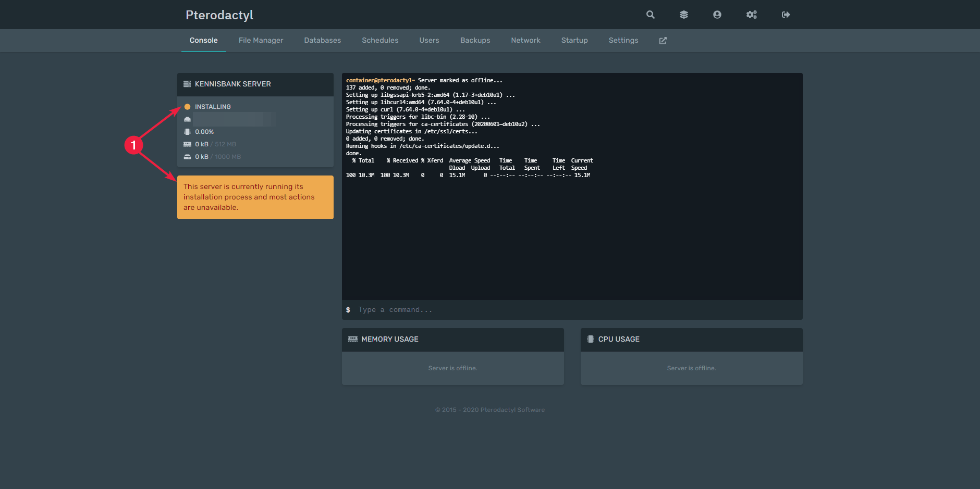This screenshot has width=980, height=489.
Task: Click the '137 added, 0 removed; done.' line
Action: coord(388,87)
